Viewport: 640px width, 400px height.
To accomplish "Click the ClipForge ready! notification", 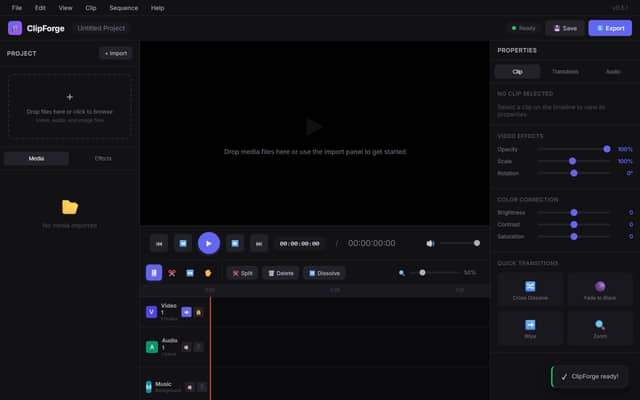I will [590, 376].
